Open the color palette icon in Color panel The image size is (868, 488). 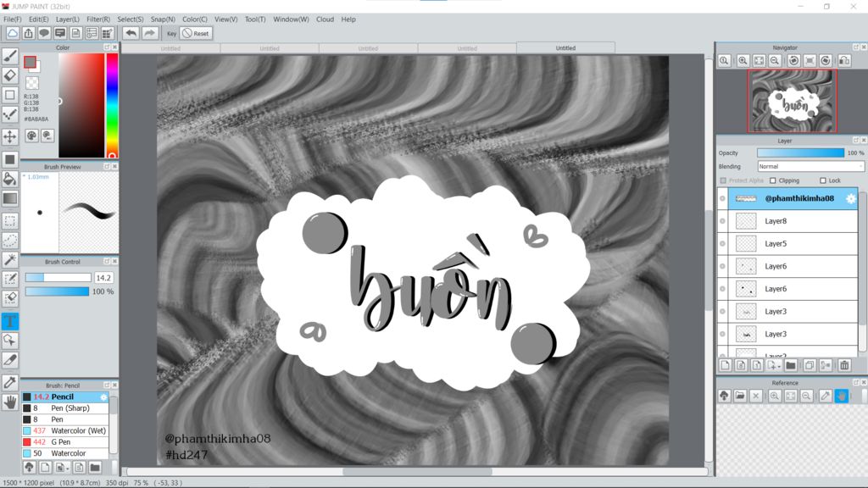(31, 136)
